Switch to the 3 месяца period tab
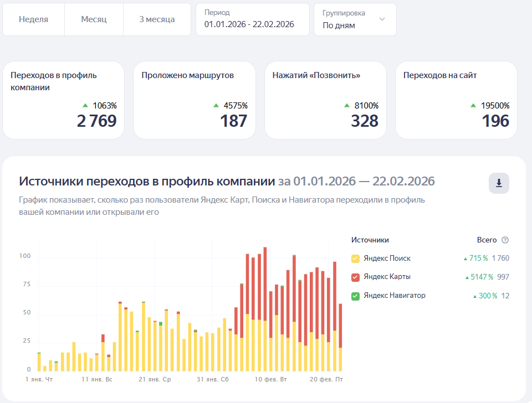 click(157, 19)
